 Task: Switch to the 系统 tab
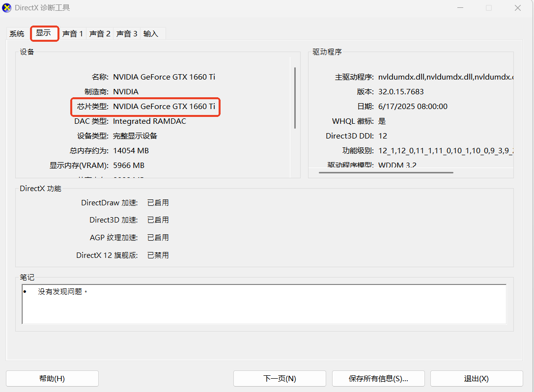17,33
